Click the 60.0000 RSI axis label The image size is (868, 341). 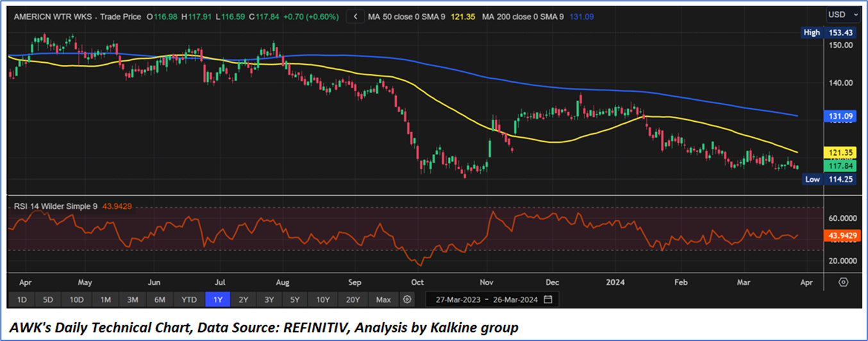coord(842,219)
